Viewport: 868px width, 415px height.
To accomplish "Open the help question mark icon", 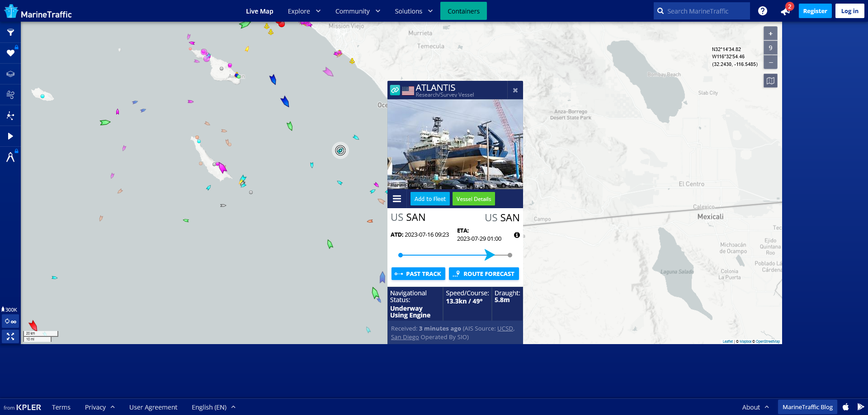I will tap(763, 11).
